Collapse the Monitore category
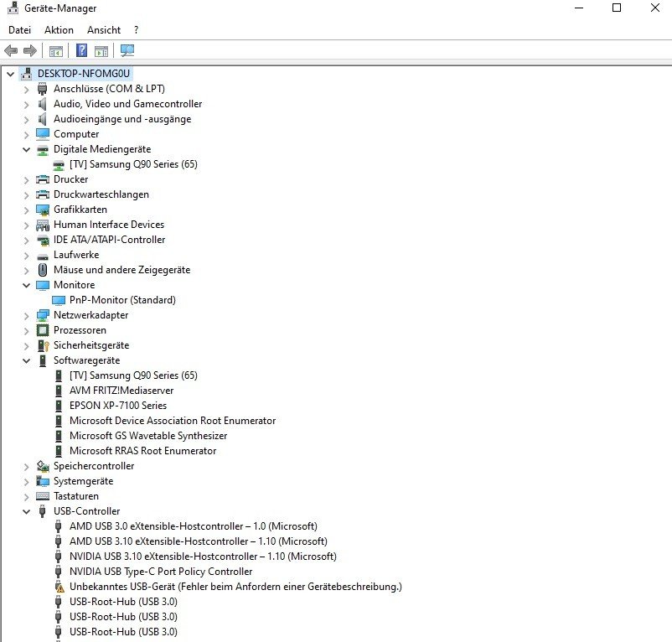 (26, 285)
